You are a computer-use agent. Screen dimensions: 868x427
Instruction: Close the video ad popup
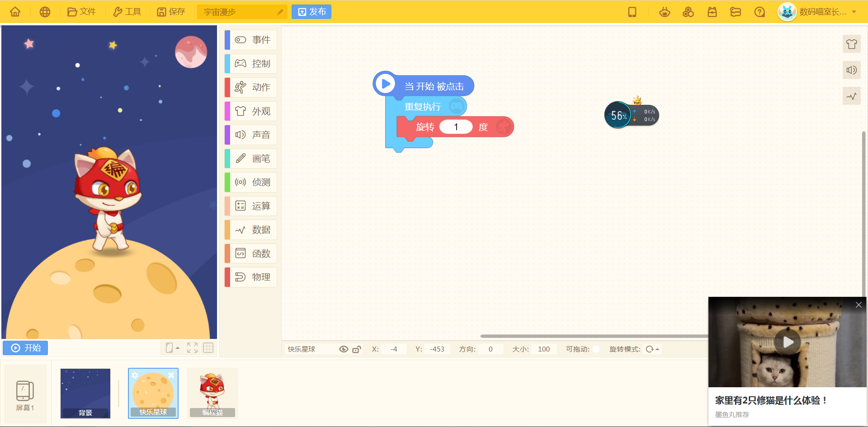(859, 305)
